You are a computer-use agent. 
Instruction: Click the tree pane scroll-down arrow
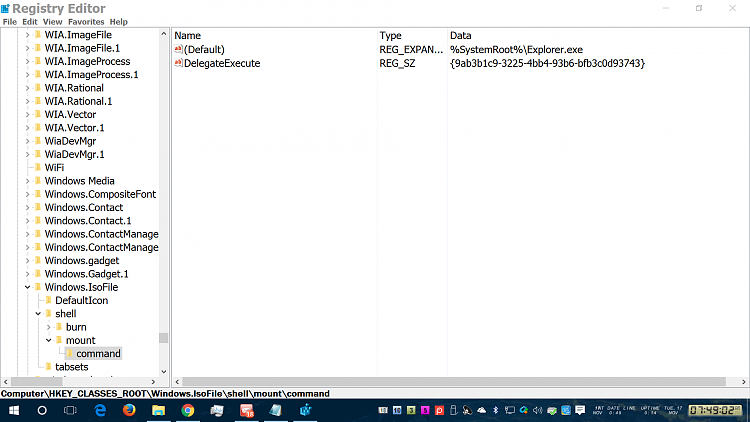[164, 372]
